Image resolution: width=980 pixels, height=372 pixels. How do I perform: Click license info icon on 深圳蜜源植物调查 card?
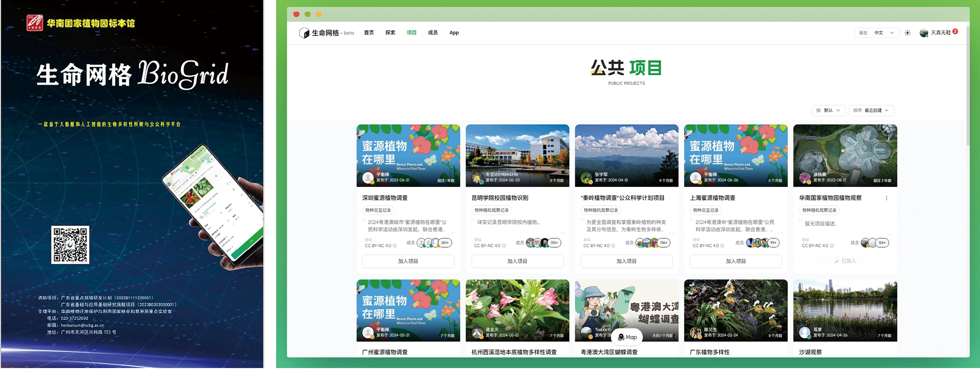pos(395,246)
